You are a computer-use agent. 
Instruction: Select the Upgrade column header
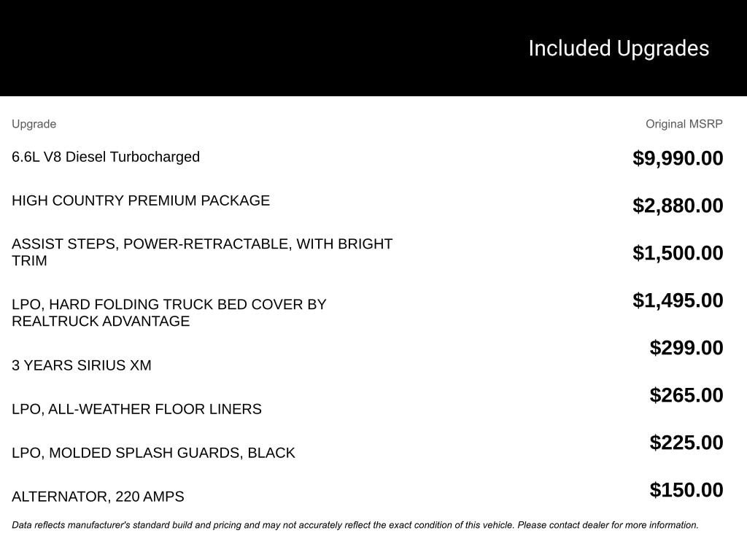point(34,124)
